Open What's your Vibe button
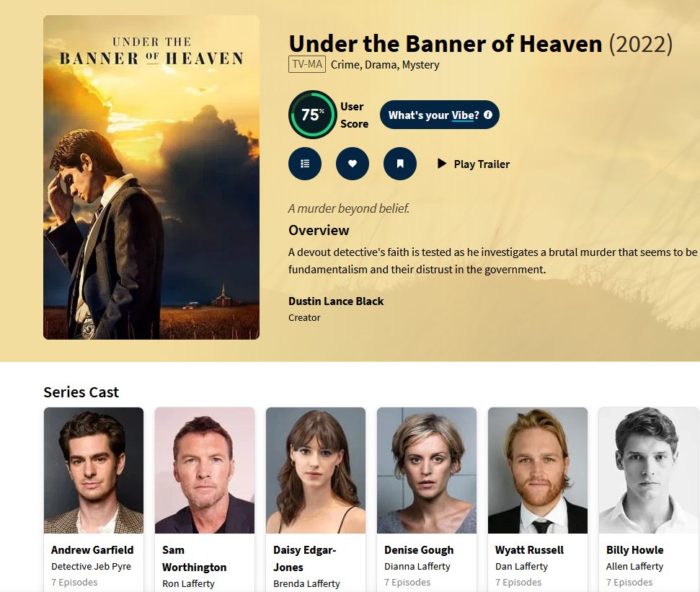 [439, 115]
